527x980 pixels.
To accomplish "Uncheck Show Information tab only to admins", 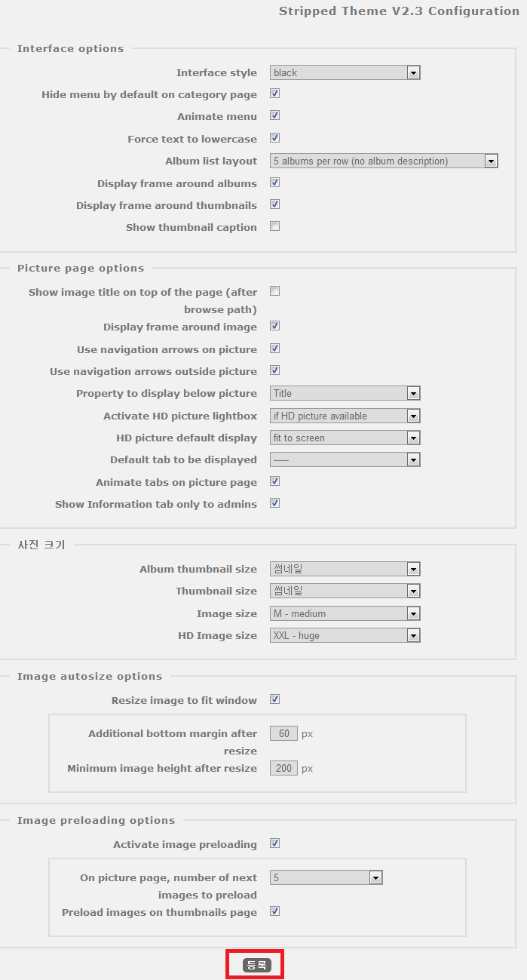I will click(x=275, y=503).
